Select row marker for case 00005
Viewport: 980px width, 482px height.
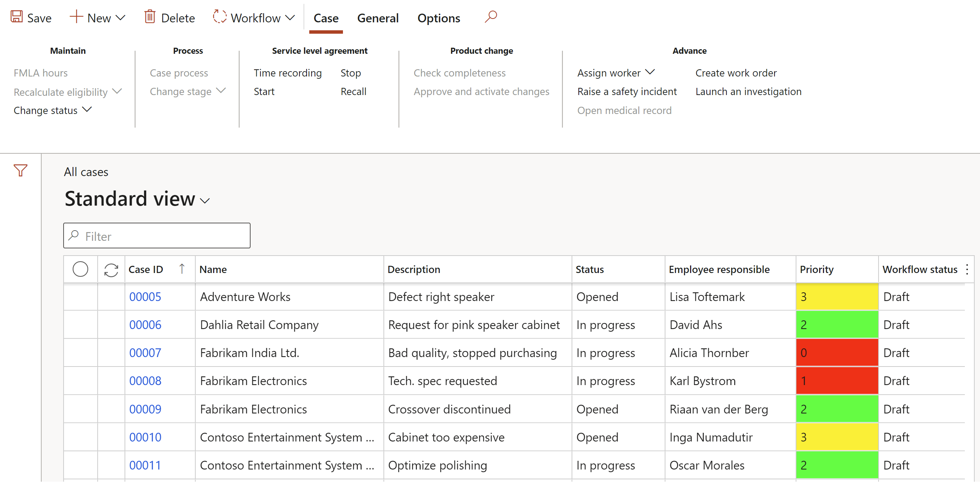80,297
